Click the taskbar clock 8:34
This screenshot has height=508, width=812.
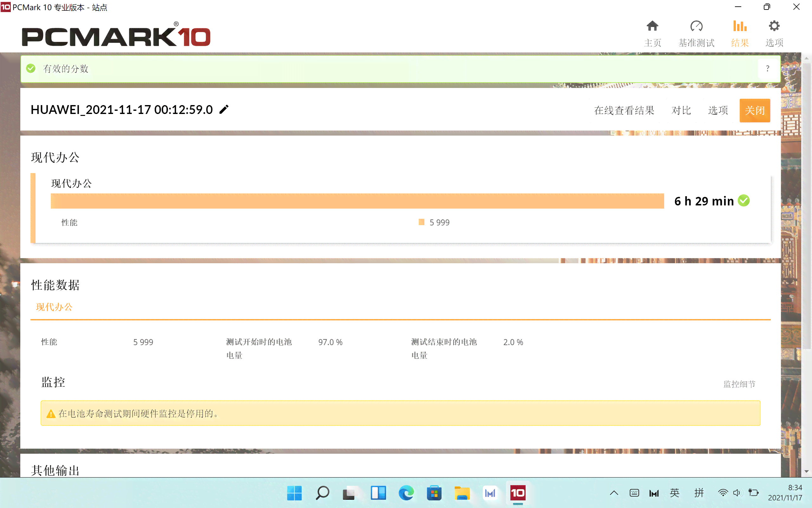(x=795, y=487)
